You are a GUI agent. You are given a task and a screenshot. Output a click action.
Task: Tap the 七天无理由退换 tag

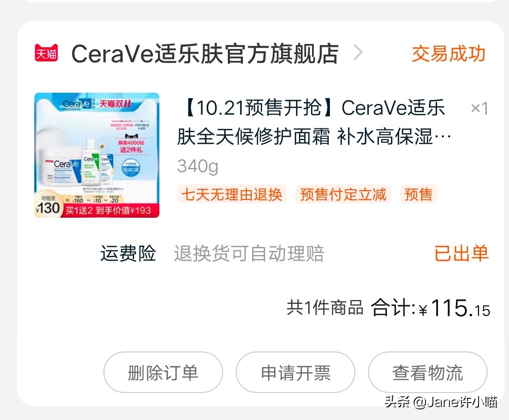(231, 195)
